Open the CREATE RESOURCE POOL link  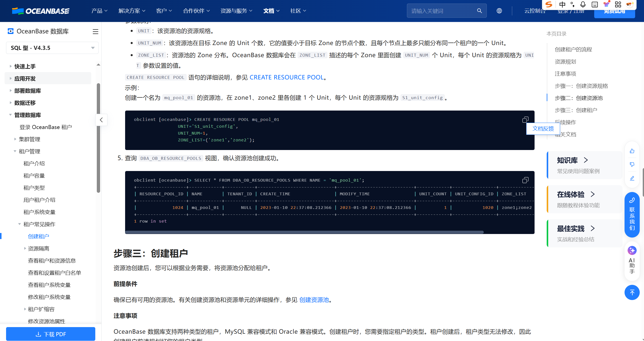tap(287, 77)
